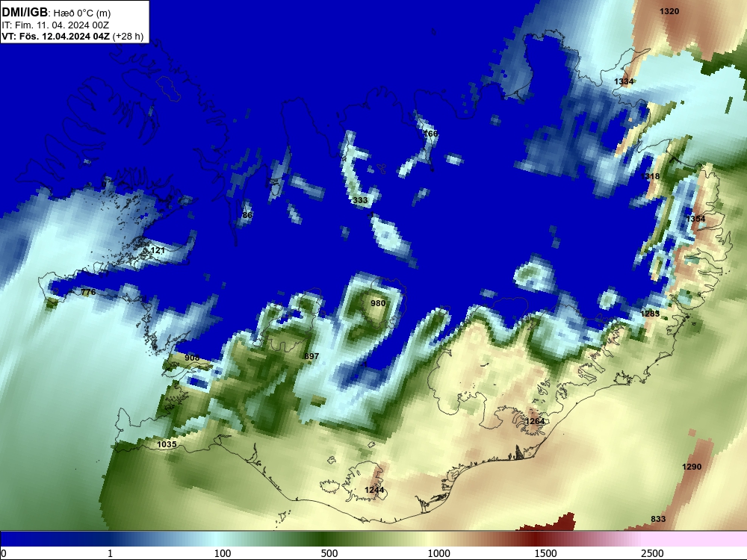Click the 776 value on the map
This screenshot has height=560, width=747.
pos(88,292)
